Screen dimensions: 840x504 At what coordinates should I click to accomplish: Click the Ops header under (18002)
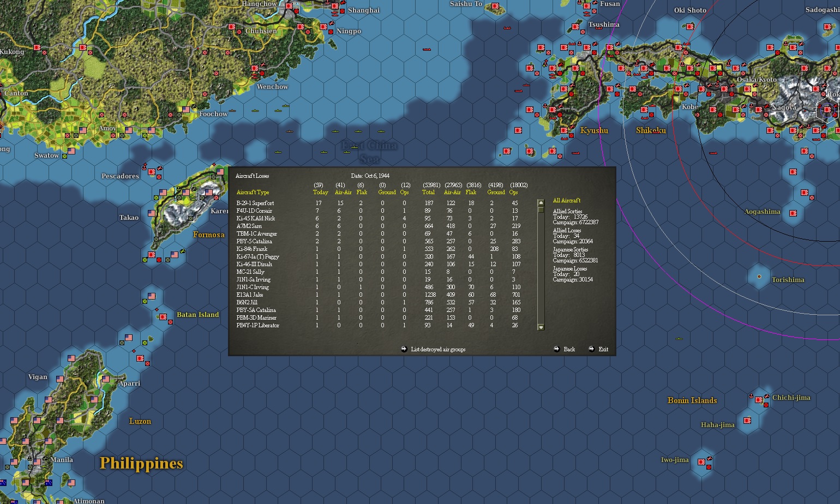coord(514,192)
